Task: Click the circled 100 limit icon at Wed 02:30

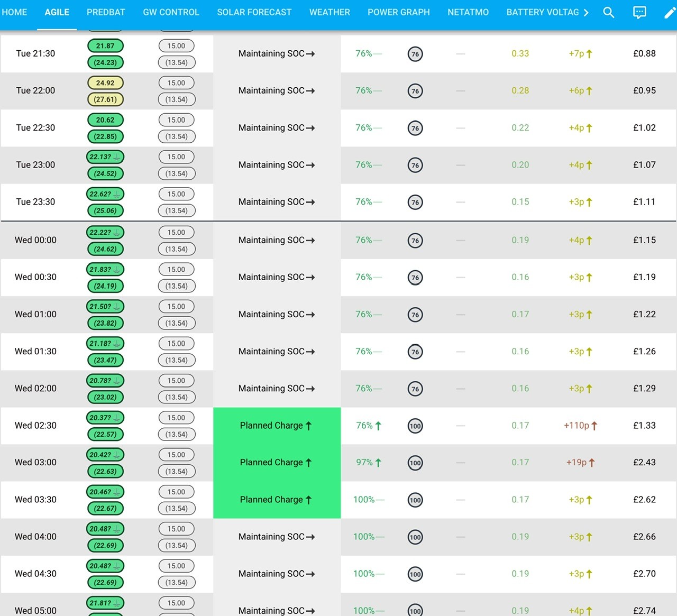Action: point(415,426)
